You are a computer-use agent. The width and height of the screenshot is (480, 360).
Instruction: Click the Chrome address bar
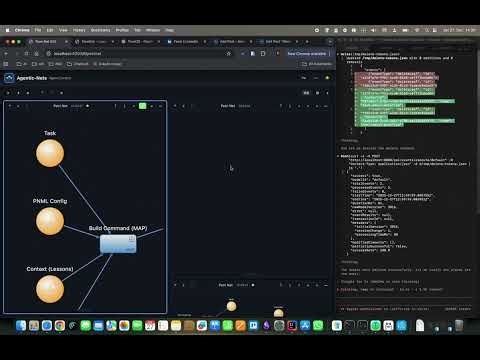(137, 54)
